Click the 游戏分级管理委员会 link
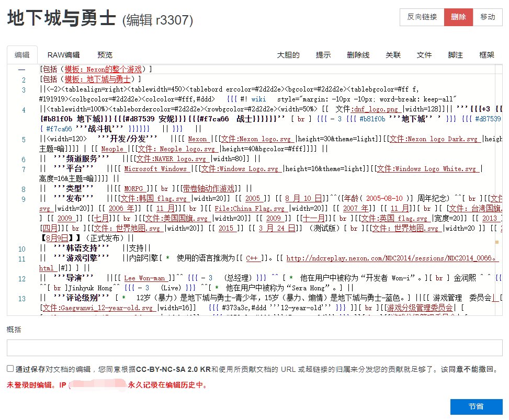The width and height of the screenshot is (509, 420). tap(420, 308)
